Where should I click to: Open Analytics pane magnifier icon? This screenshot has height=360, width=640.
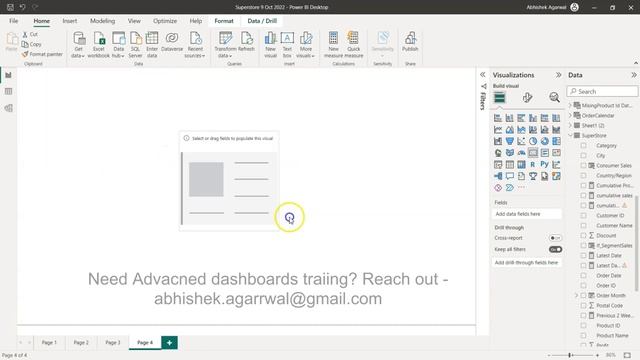[x=554, y=98]
